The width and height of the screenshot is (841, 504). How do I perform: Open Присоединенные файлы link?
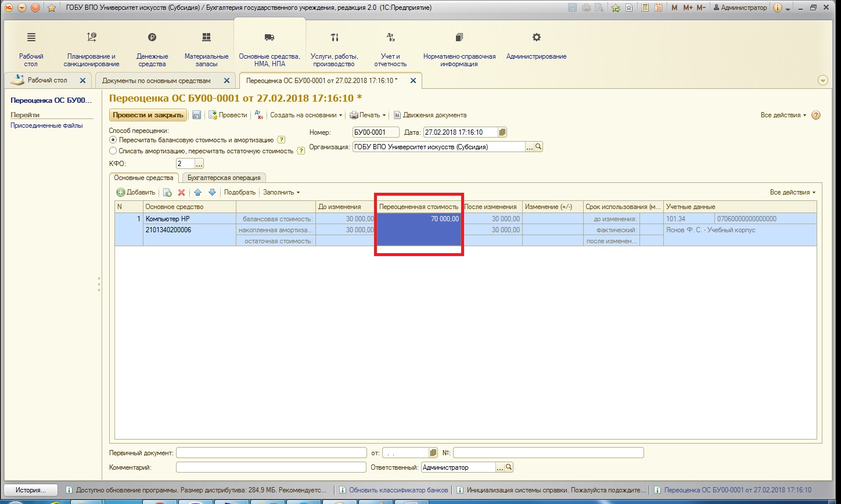[x=46, y=125]
